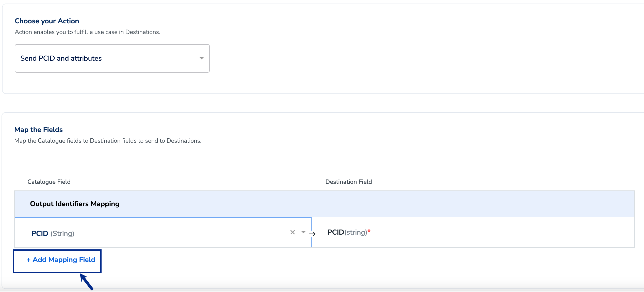
Task: Click the Action enables you description text
Action: (x=87, y=32)
